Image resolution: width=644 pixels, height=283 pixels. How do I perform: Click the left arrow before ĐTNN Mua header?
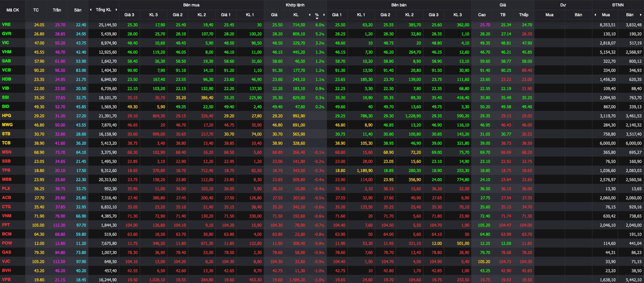tap(595, 15)
